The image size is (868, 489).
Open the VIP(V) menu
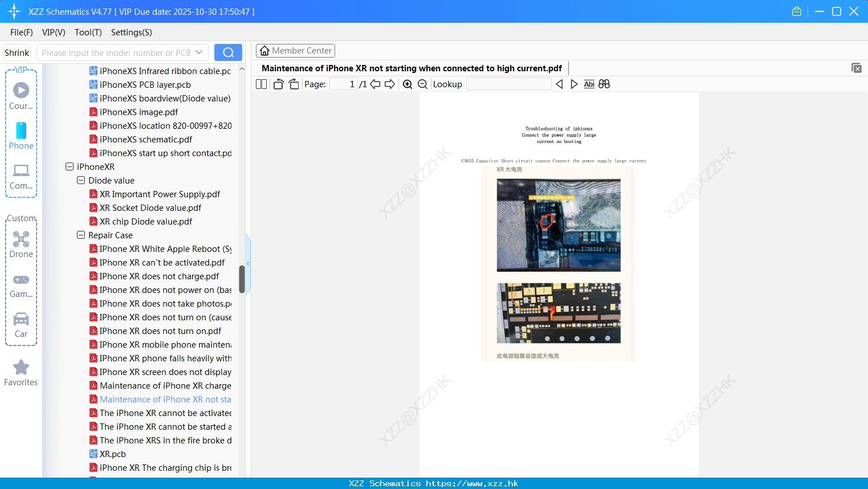(54, 32)
